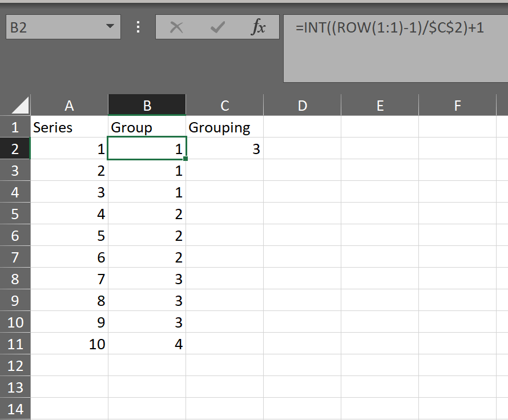Click the Insert Function fx icon
508x420 pixels.
260,26
